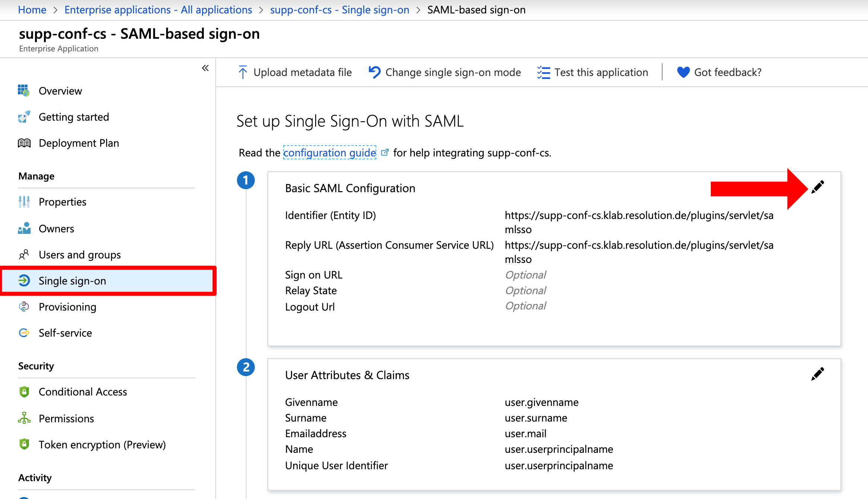
Task: Select the Users and groups icon
Action: [24, 255]
